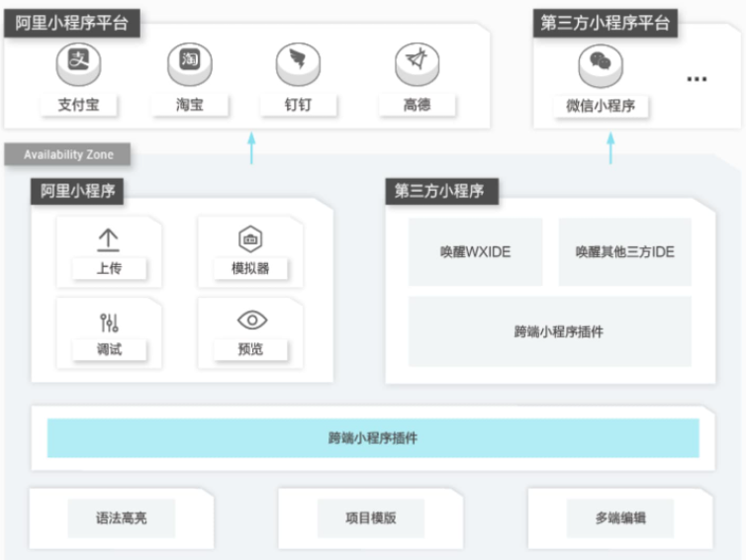Click the 唤醒其他三方IDE box
This screenshot has height=560, width=746.
click(x=624, y=251)
